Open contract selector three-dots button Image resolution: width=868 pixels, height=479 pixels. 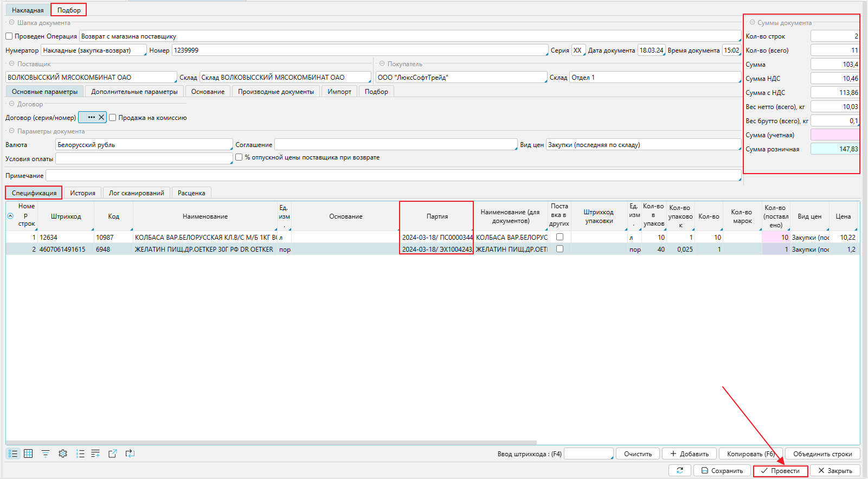click(x=91, y=117)
